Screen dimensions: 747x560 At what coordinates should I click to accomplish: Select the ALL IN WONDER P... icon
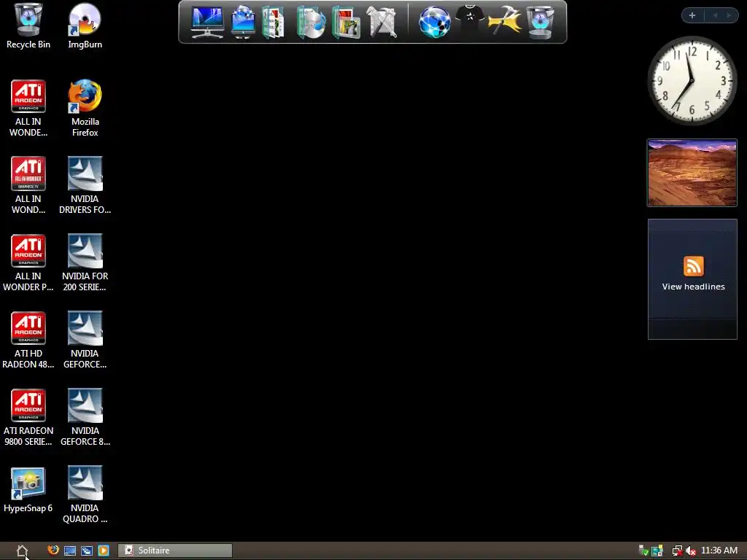click(28, 262)
